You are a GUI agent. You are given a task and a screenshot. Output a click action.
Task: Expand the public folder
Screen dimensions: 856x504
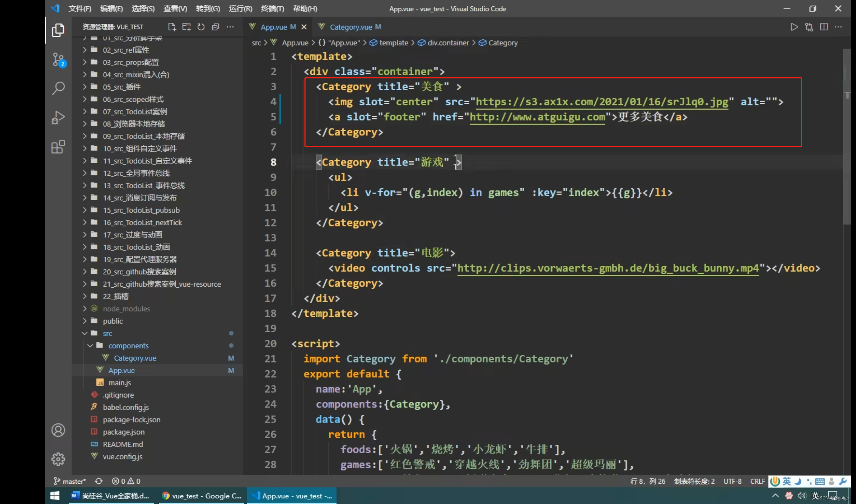[157, 321]
